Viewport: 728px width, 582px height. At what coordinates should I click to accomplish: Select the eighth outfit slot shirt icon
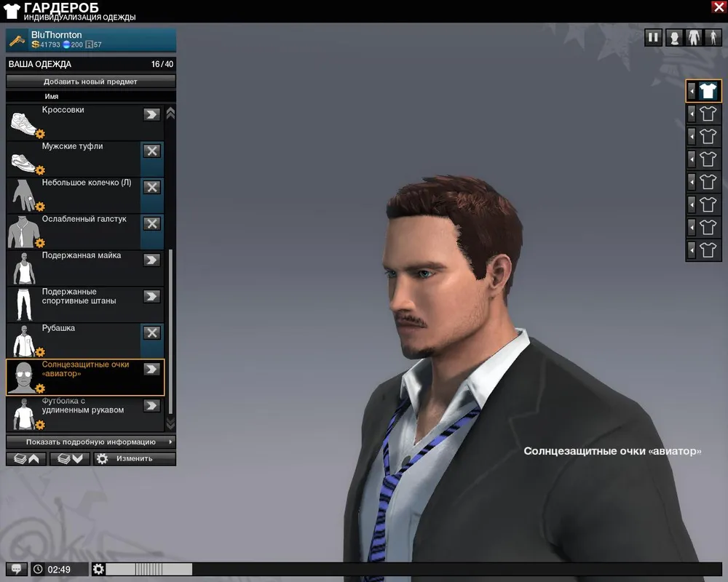coord(708,250)
